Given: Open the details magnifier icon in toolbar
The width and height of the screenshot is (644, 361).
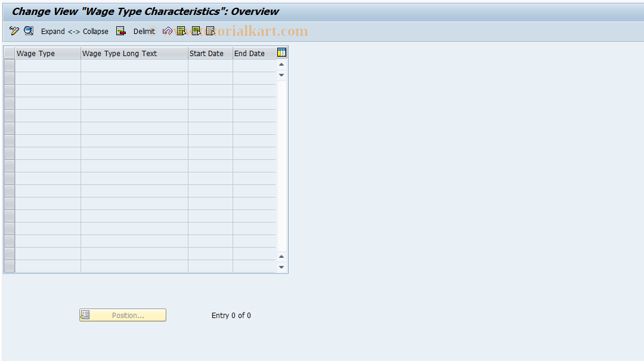Looking at the screenshot, I should pyautogui.click(x=29, y=31).
